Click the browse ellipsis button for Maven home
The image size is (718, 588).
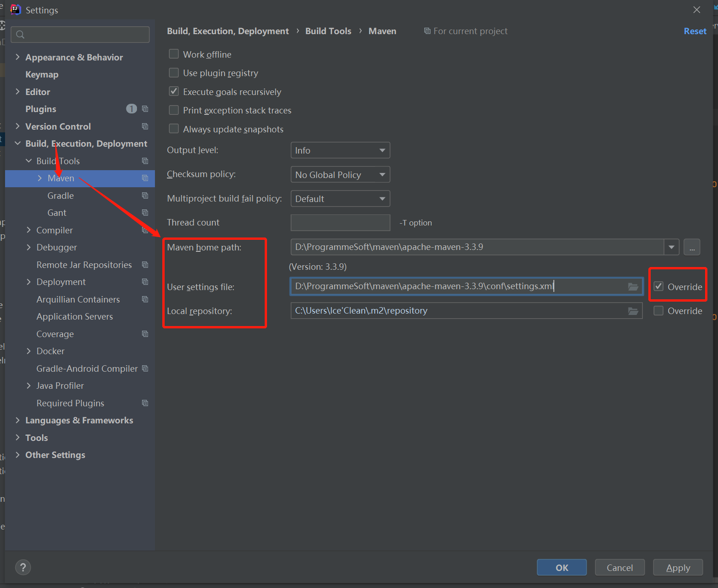pos(692,247)
